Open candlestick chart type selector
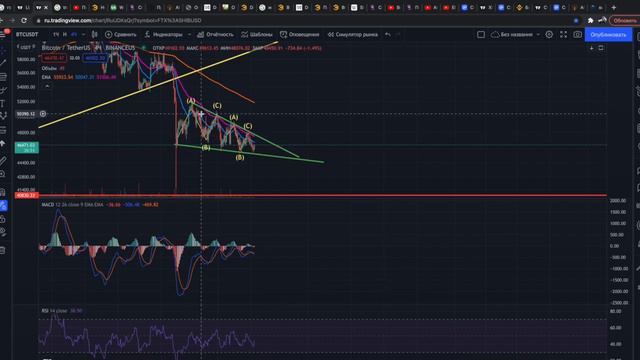 pos(95,35)
